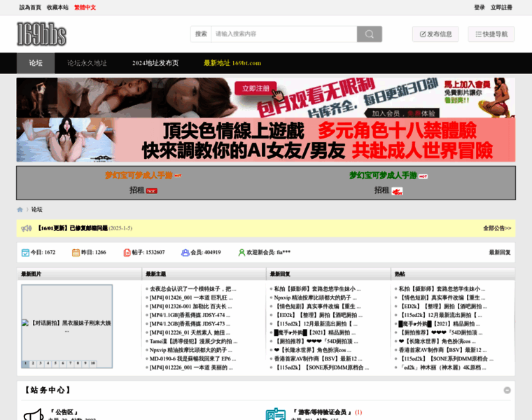Click the 立即注册 banner button
Screen dimensions: 532x420
[255, 88]
